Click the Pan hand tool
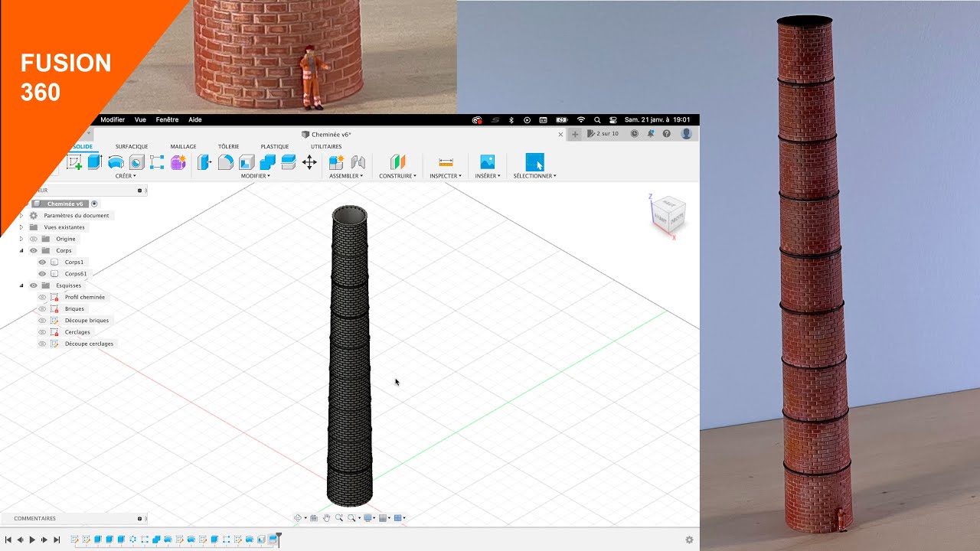This screenshot has width=980, height=551. [x=326, y=518]
